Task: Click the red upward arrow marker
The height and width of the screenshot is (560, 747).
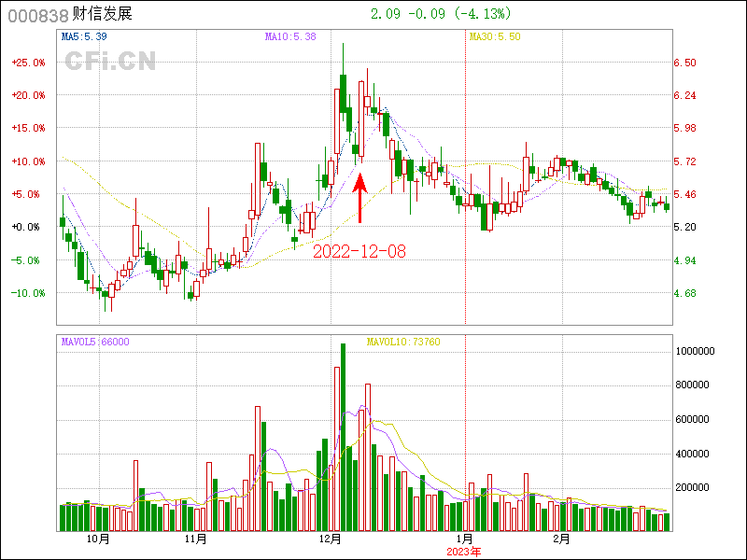Action: (x=360, y=199)
